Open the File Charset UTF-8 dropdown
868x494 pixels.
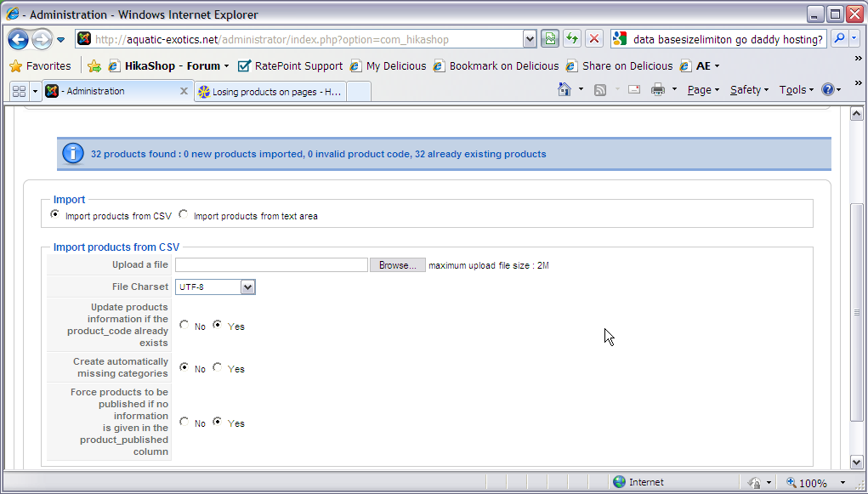(215, 287)
